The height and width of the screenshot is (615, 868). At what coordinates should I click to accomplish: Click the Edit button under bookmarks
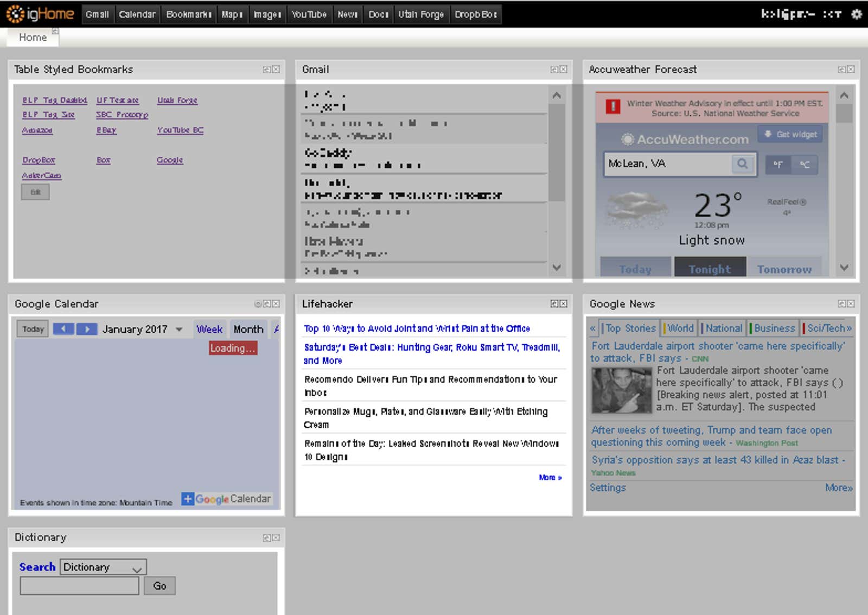pyautogui.click(x=35, y=192)
